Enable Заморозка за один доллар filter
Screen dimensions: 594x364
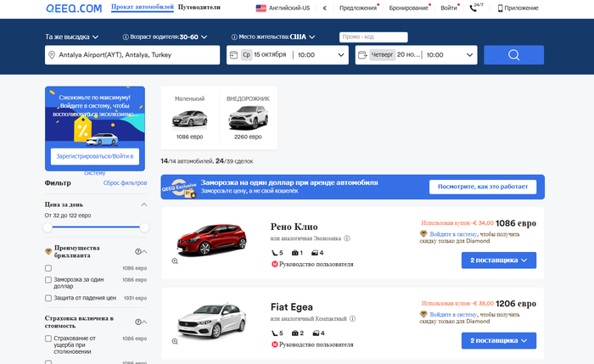(x=48, y=280)
